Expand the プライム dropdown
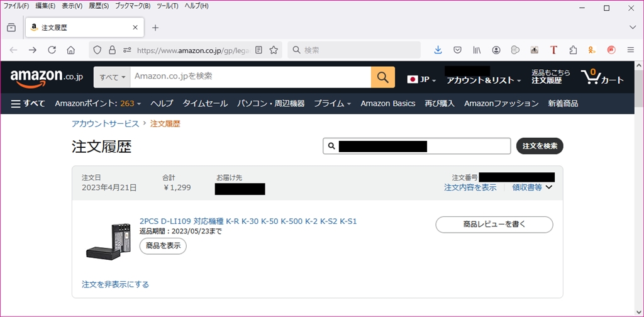Screen dimensions: 644x317 333,104
